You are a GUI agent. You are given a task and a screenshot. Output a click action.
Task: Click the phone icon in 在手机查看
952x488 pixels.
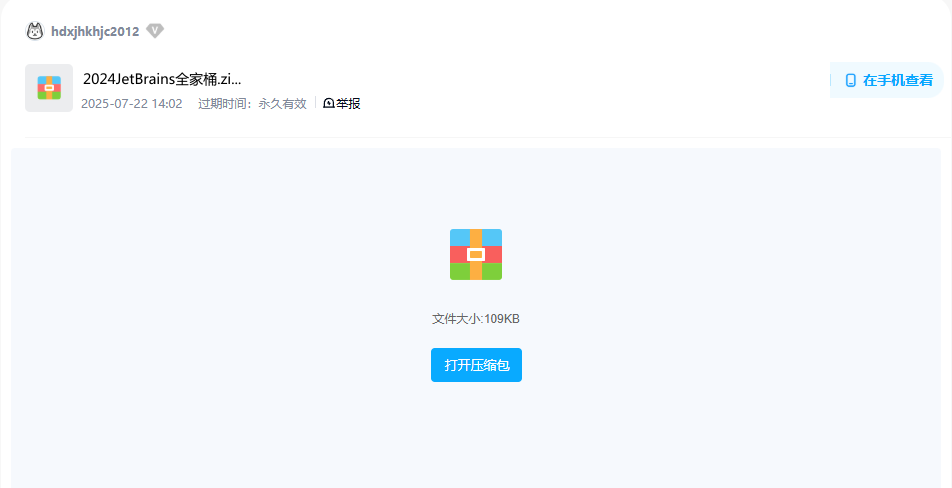tap(851, 80)
